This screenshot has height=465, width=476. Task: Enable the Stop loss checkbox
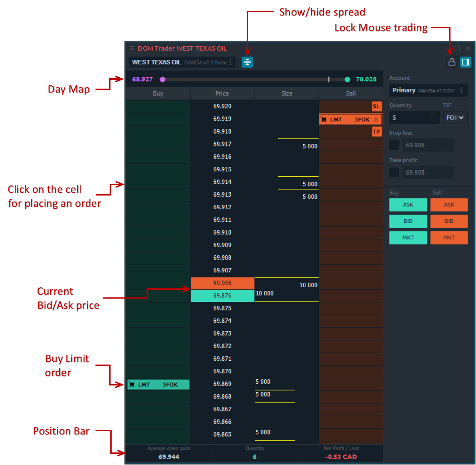pyautogui.click(x=394, y=145)
